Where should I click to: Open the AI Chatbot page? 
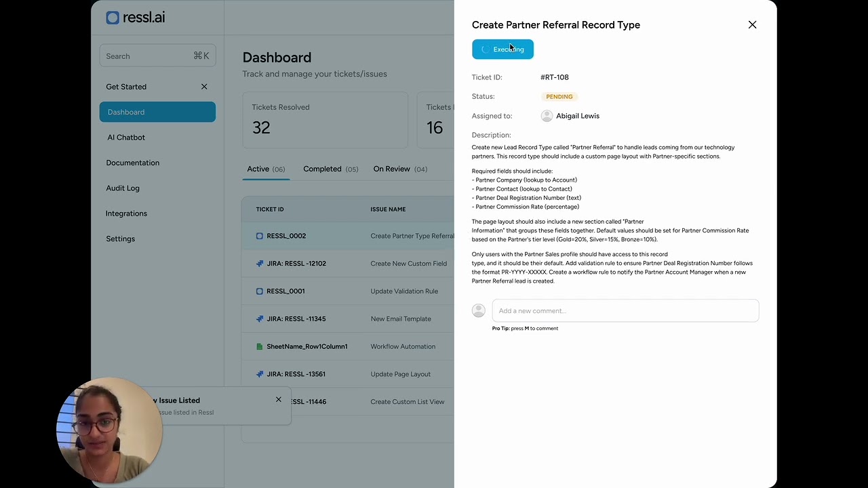[126, 138]
